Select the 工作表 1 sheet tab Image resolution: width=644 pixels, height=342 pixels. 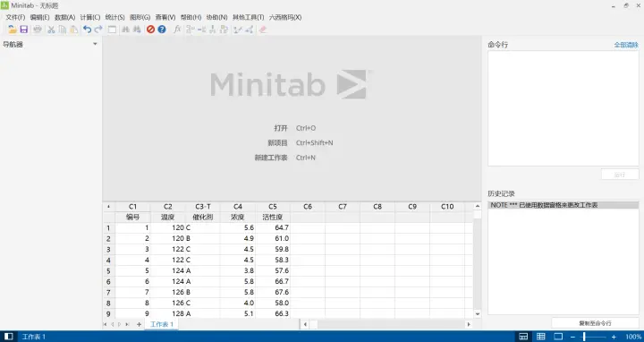point(162,324)
